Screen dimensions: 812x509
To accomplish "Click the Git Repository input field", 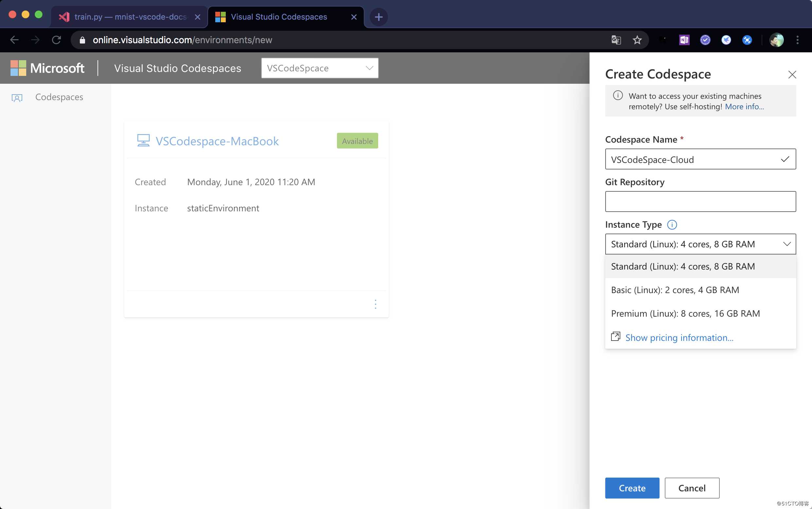I will coord(700,201).
